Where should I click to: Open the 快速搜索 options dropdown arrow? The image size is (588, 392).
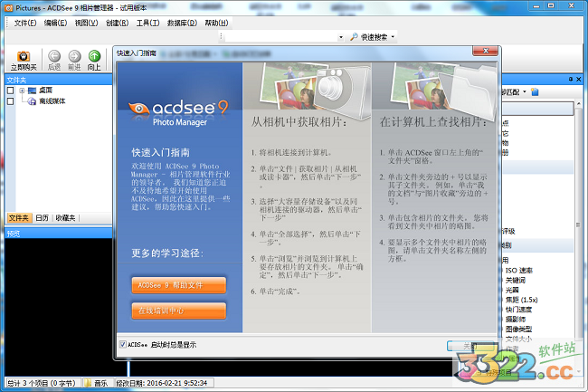[393, 37]
